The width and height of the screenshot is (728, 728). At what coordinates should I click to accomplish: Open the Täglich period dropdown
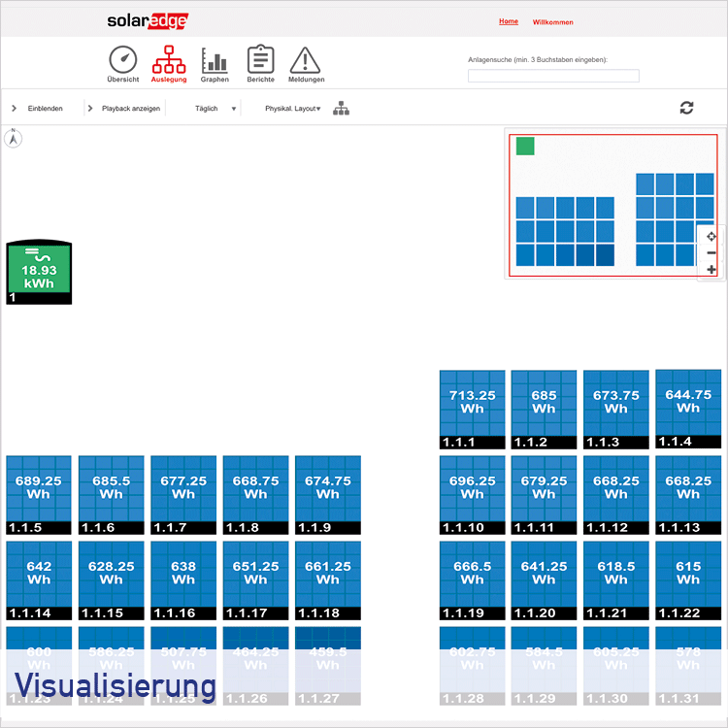pos(215,109)
